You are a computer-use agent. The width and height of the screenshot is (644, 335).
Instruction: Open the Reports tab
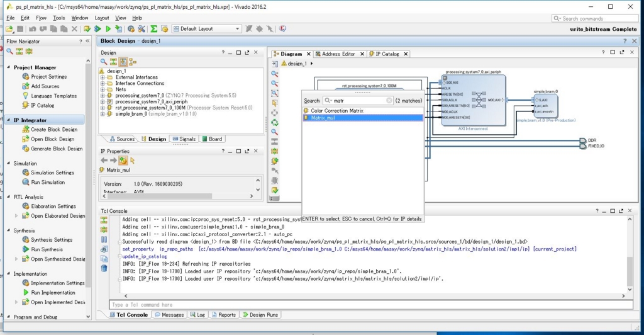(x=224, y=315)
